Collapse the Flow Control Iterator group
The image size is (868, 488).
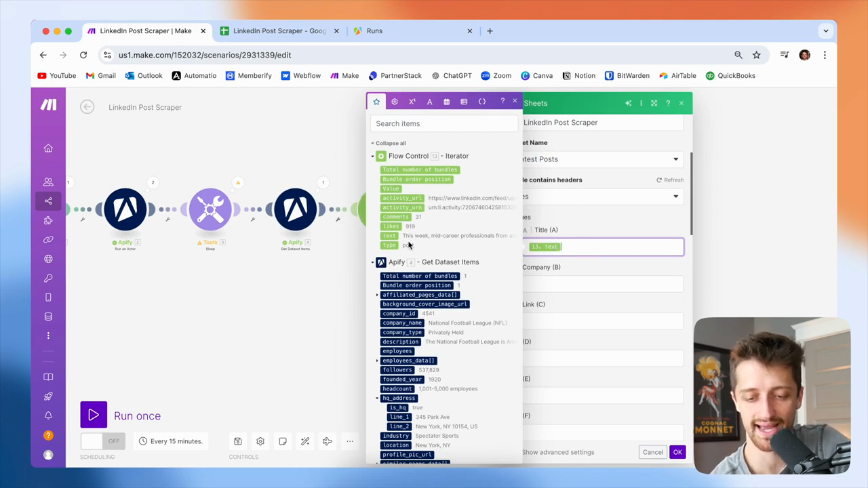[x=372, y=156]
